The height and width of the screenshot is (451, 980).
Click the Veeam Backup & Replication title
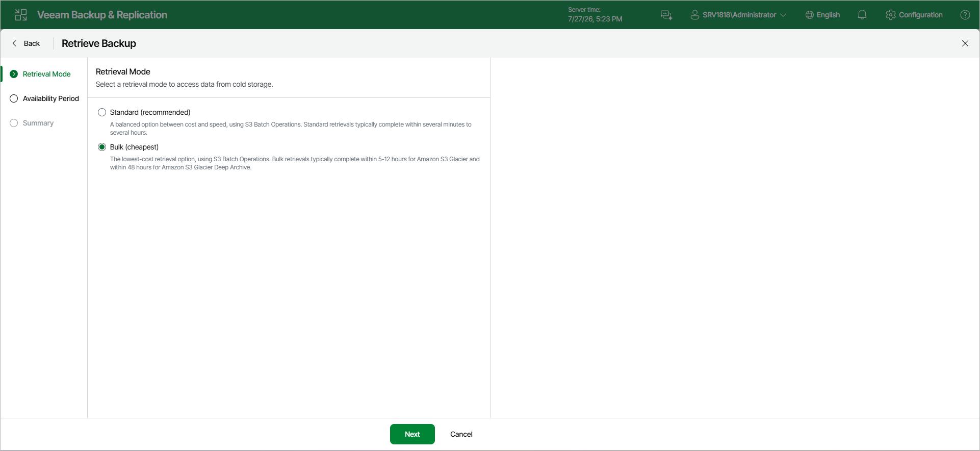click(x=102, y=15)
